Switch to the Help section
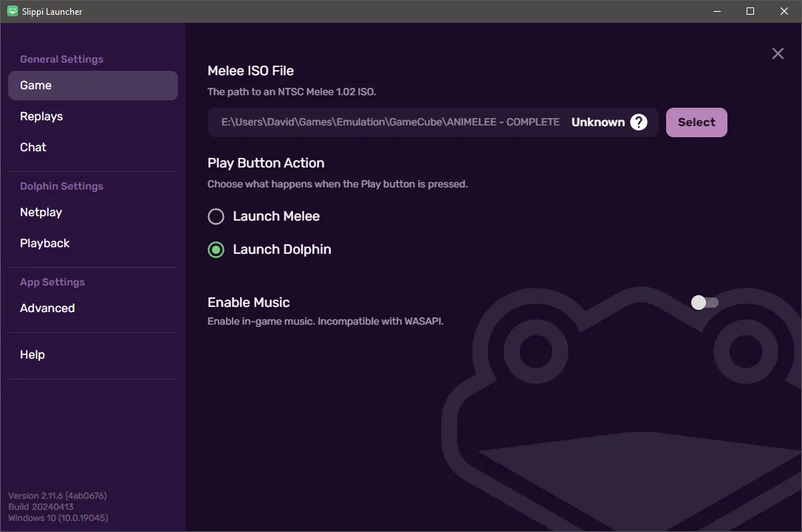 coord(32,354)
